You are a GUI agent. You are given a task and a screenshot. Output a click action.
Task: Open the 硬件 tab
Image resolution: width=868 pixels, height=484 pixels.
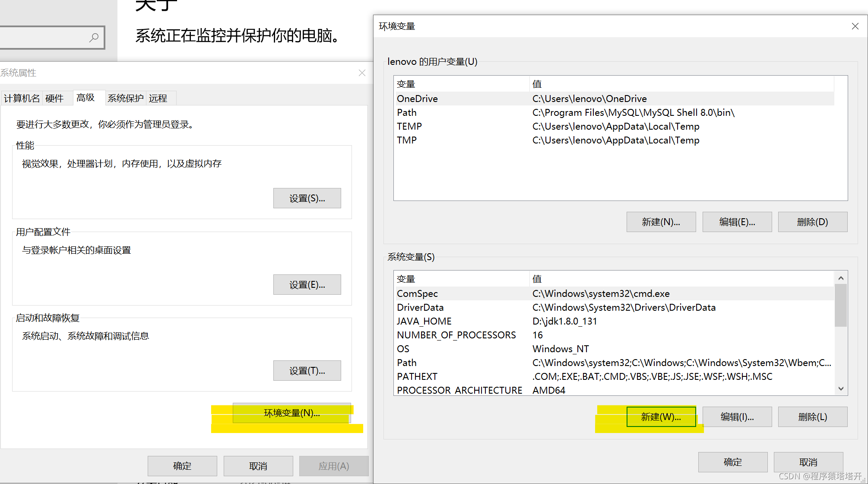[54, 99]
